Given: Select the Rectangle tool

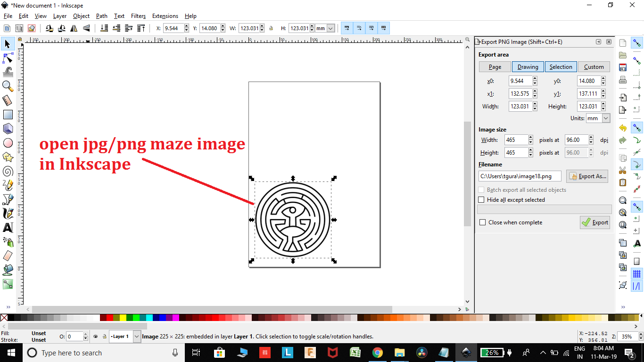Looking at the screenshot, I should [x=8, y=115].
